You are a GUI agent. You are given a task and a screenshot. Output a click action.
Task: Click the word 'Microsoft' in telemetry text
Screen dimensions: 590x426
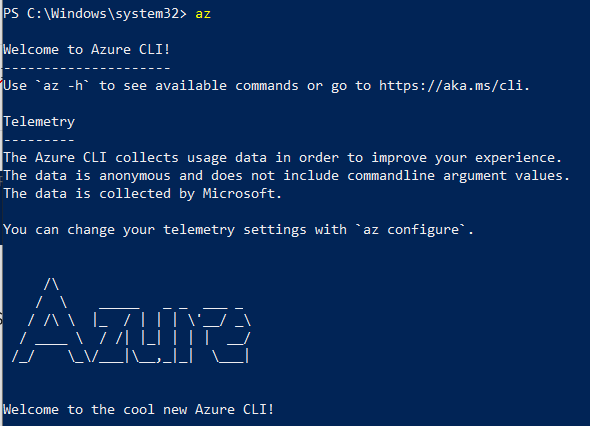(239, 194)
